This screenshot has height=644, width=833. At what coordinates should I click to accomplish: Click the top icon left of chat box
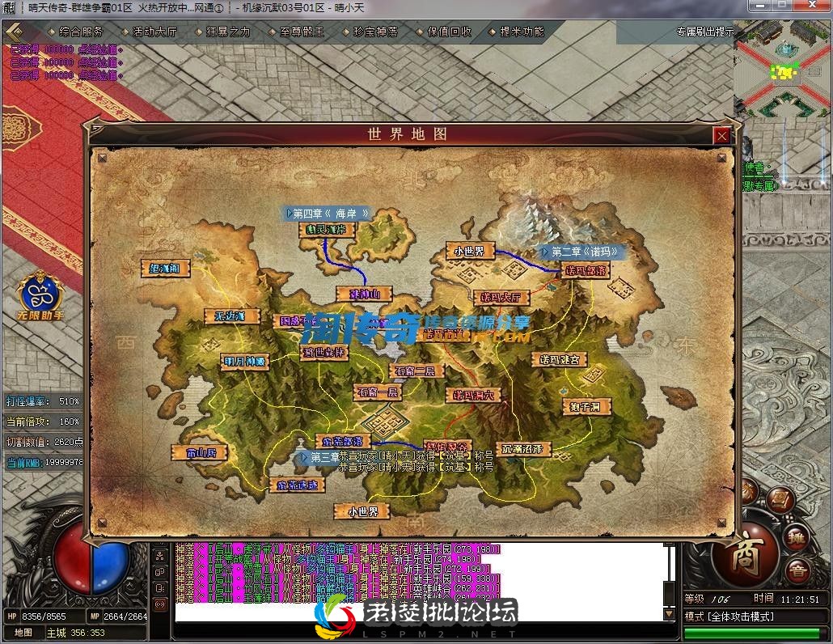coord(160,556)
